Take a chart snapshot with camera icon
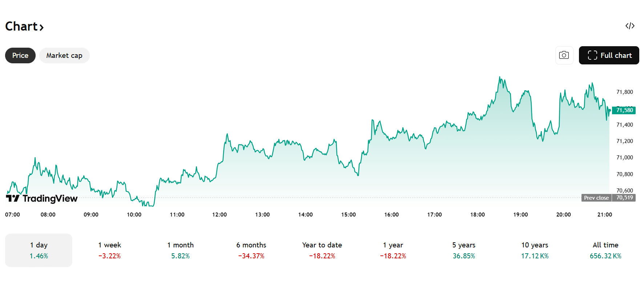Viewport: 644px width, 286px height. (x=564, y=55)
